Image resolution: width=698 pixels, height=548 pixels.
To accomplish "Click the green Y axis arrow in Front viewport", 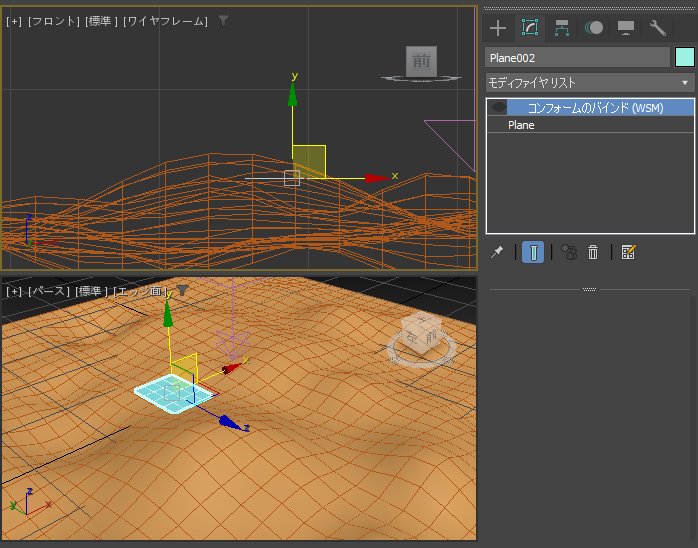I will click(292, 95).
